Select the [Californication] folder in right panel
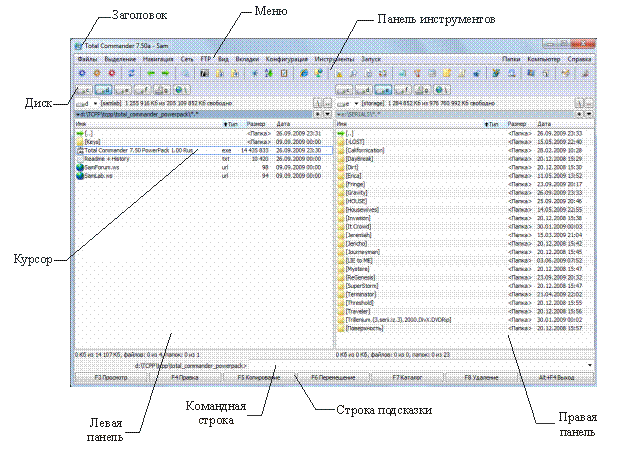 (x=465, y=150)
